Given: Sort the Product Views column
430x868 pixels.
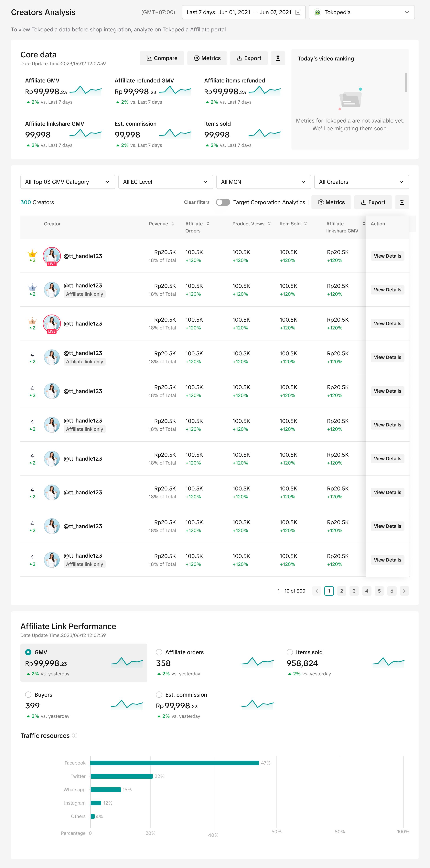Looking at the screenshot, I should (269, 224).
